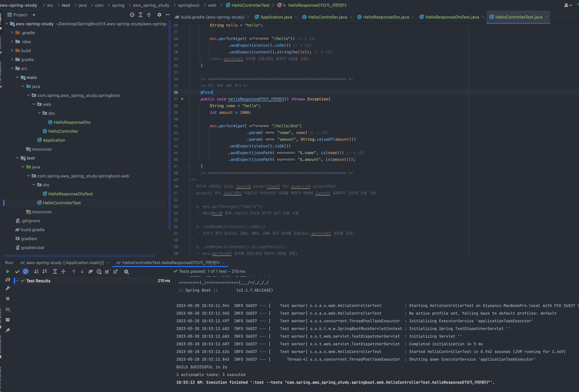
Task: Click the Project panel horizontal scrollbar
Action: pos(80,256)
